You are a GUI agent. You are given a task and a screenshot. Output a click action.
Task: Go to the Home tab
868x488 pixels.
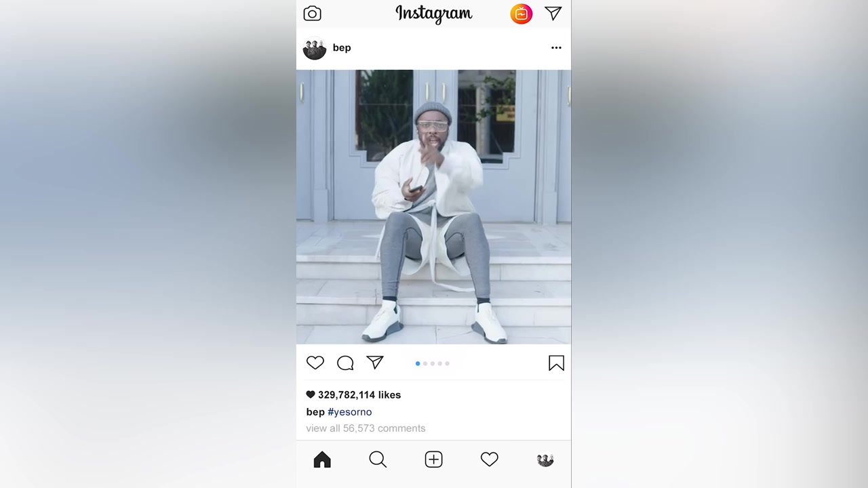(322, 460)
